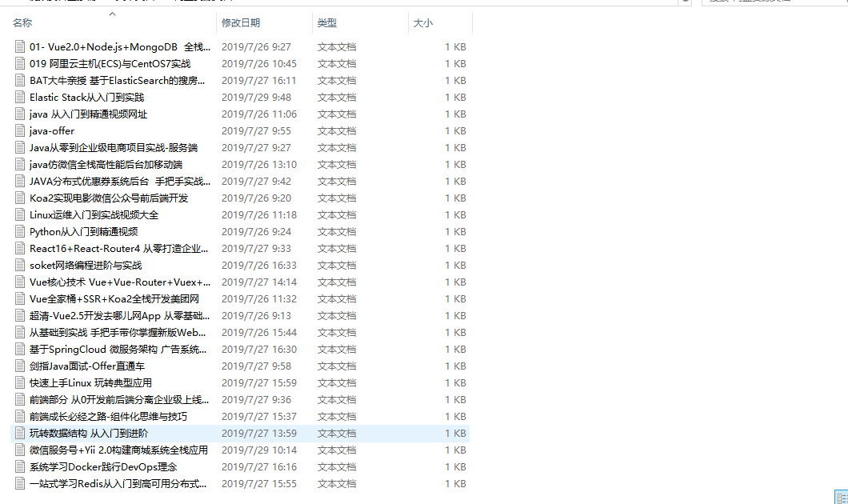The height and width of the screenshot is (504, 848).
Task: Select file name java 从入门到精通视频网址
Action: click(x=88, y=114)
